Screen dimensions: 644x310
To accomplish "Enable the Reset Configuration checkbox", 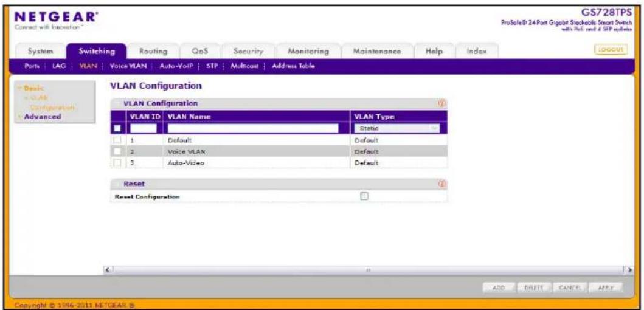I will (364, 196).
